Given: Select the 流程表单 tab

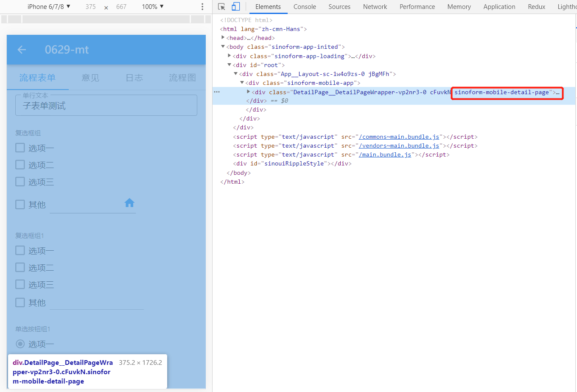Looking at the screenshot, I should click(x=37, y=78).
